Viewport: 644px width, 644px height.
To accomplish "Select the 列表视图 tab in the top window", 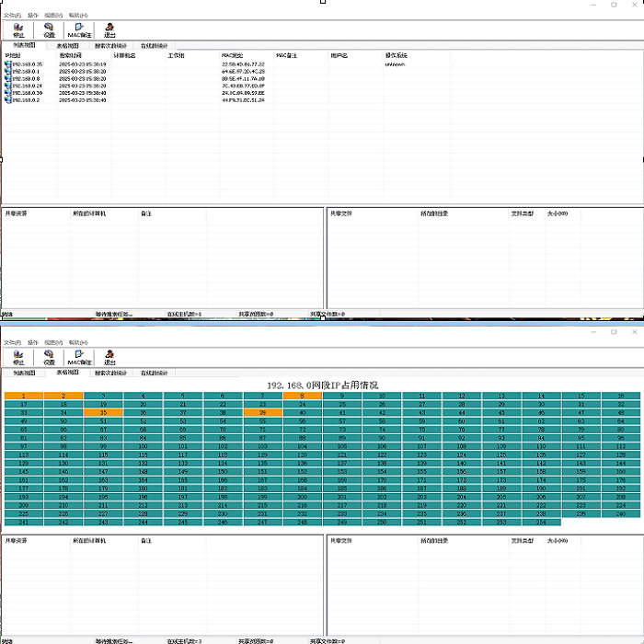I will 24,45.
